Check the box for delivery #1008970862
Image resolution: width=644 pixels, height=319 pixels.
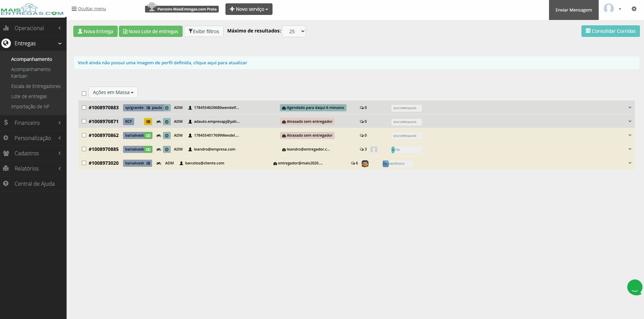[x=84, y=135]
